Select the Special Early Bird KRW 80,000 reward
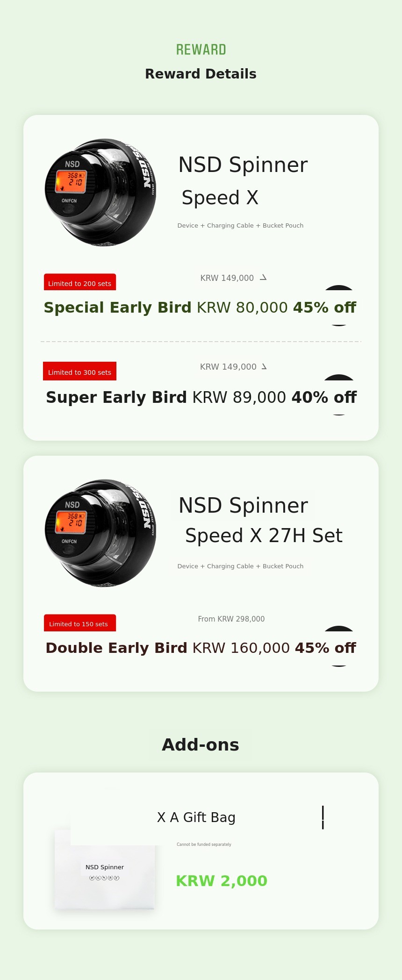This screenshot has height=980, width=402. point(200,308)
